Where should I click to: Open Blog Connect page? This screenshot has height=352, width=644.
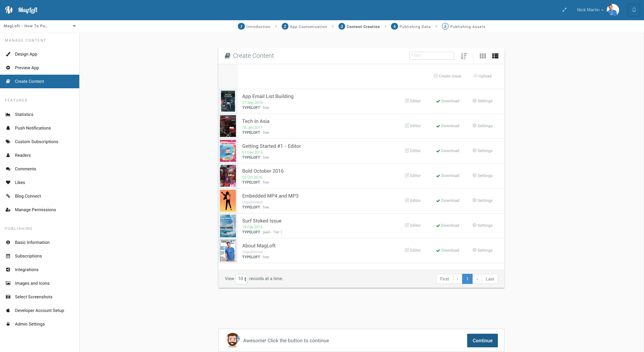40,196
